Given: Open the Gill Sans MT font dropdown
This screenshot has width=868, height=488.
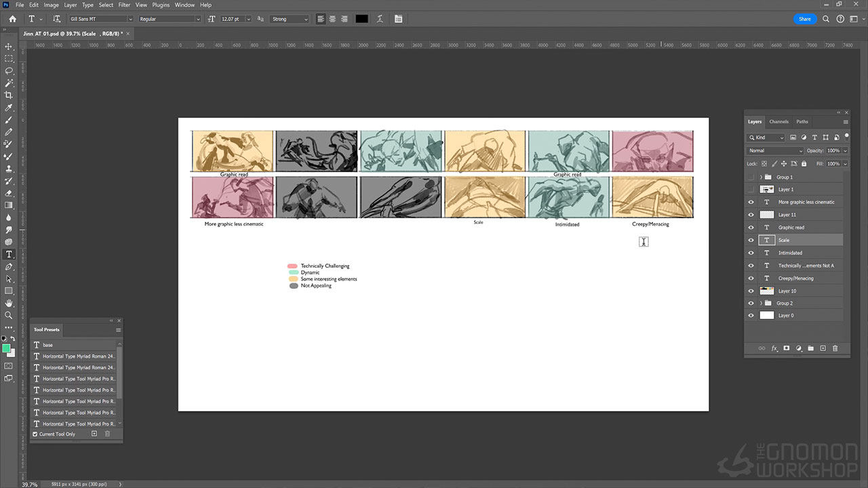Looking at the screenshot, I should (130, 19).
